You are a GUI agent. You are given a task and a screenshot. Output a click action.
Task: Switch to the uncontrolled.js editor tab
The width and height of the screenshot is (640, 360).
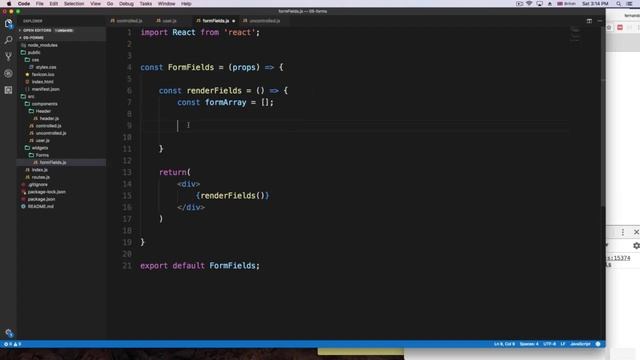(x=263, y=21)
